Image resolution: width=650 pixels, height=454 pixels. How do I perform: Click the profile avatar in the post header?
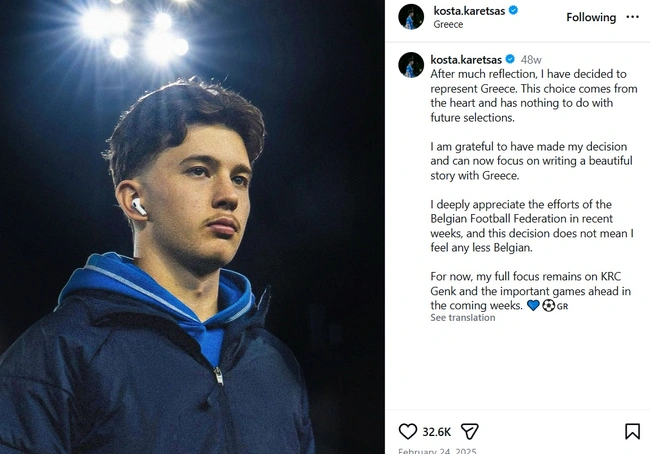click(x=411, y=17)
